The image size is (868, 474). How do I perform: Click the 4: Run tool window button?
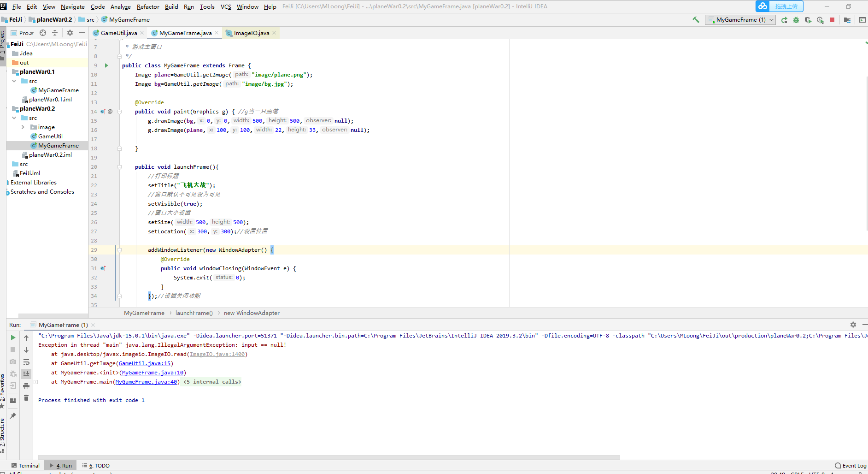tap(61, 466)
